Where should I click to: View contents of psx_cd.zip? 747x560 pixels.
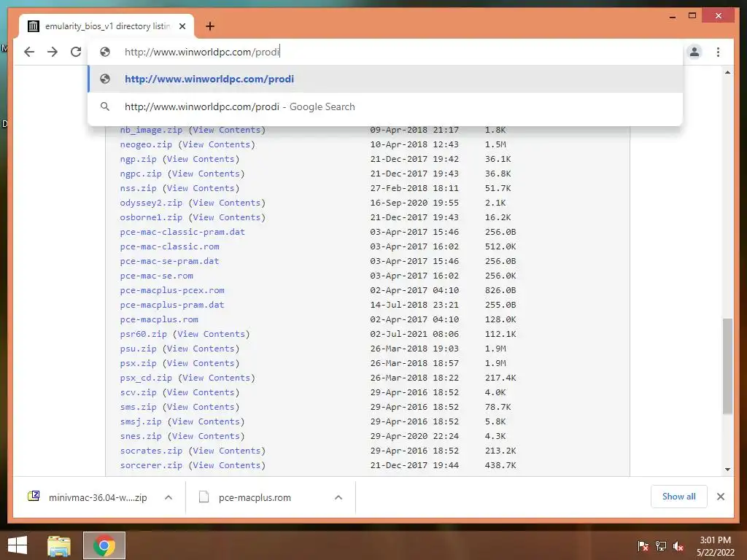coord(216,378)
